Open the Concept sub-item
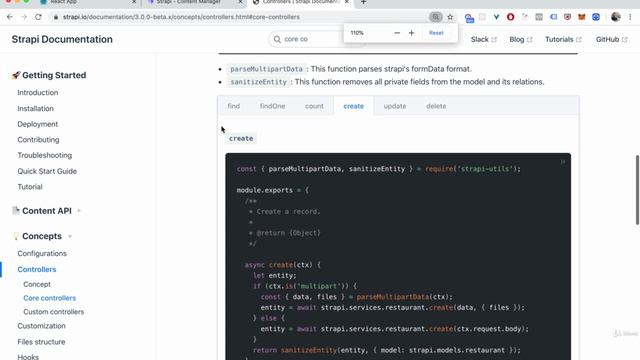The width and height of the screenshot is (640, 360). 37,284
